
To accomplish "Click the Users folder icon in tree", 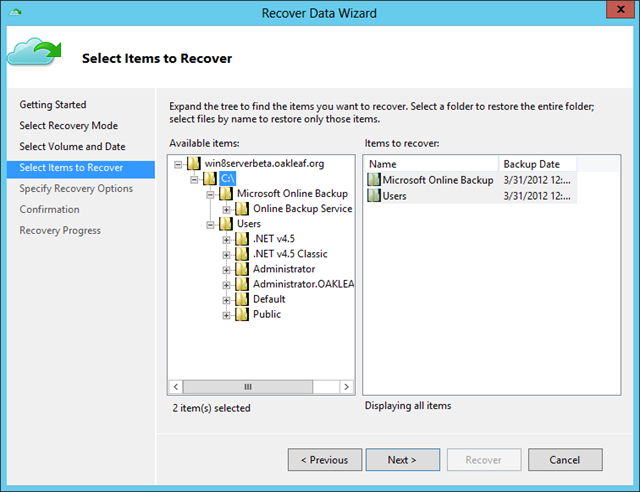I will pos(226,224).
